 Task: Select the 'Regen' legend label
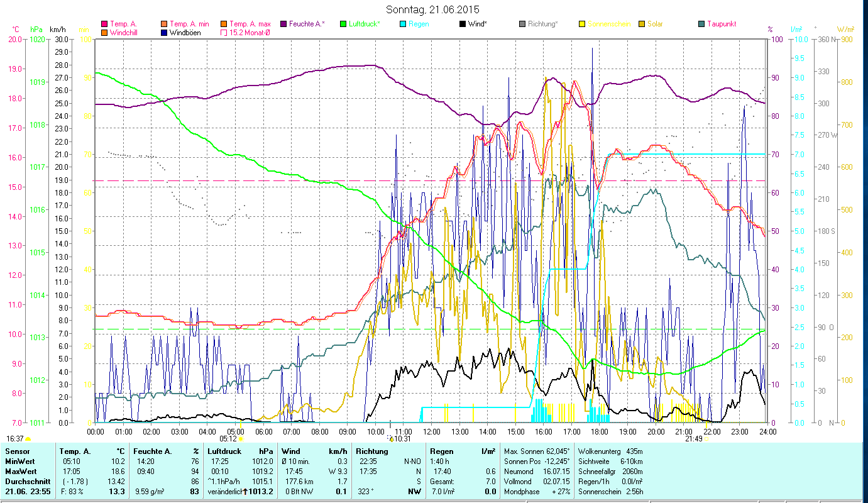419,24
